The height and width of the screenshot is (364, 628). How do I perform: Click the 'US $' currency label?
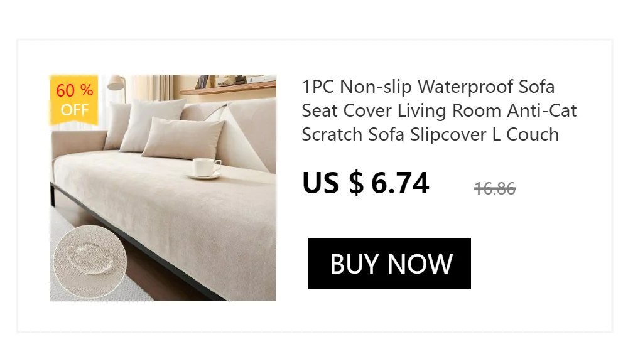point(333,183)
